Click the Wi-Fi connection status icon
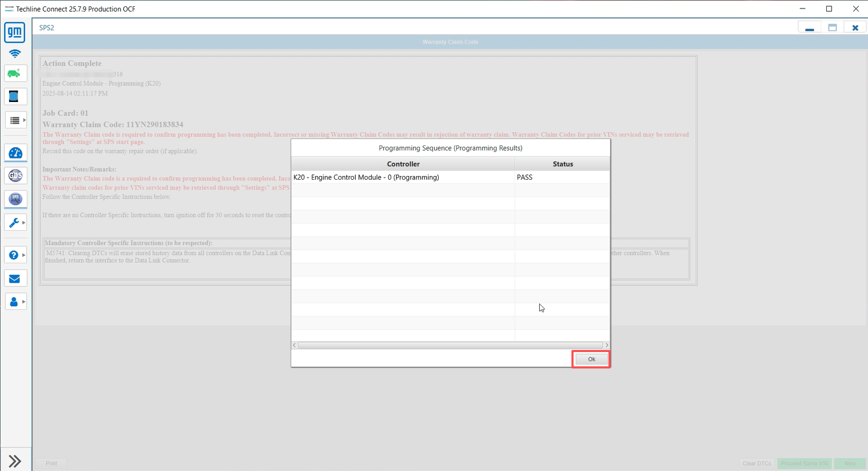 15,53
